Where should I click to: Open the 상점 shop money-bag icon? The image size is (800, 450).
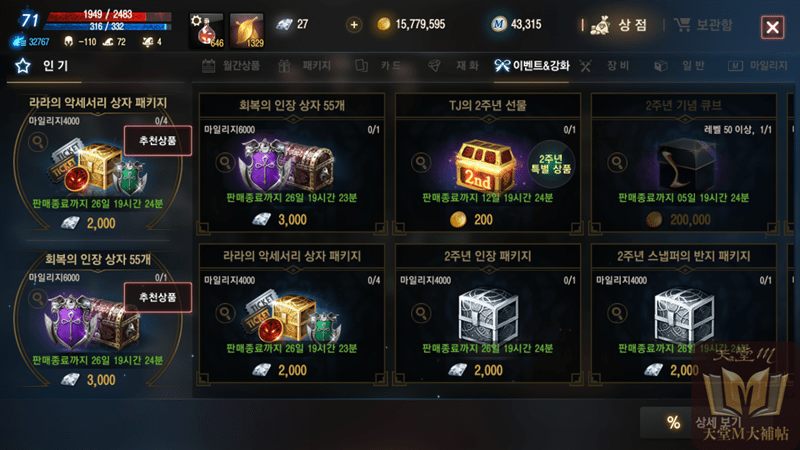600,25
